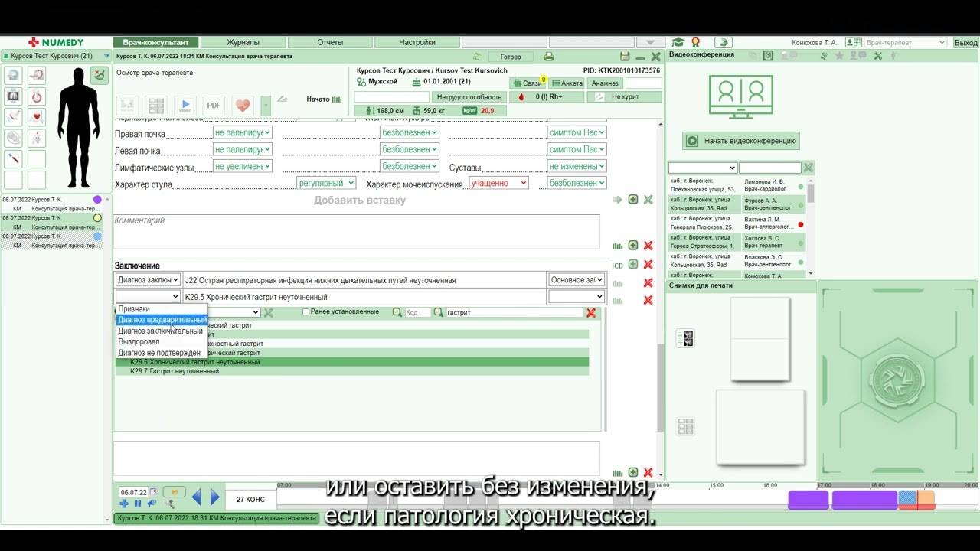The height and width of the screenshot is (551, 980).
Task: Click the heart favorite icon in exam toolbar
Action: pos(243,106)
